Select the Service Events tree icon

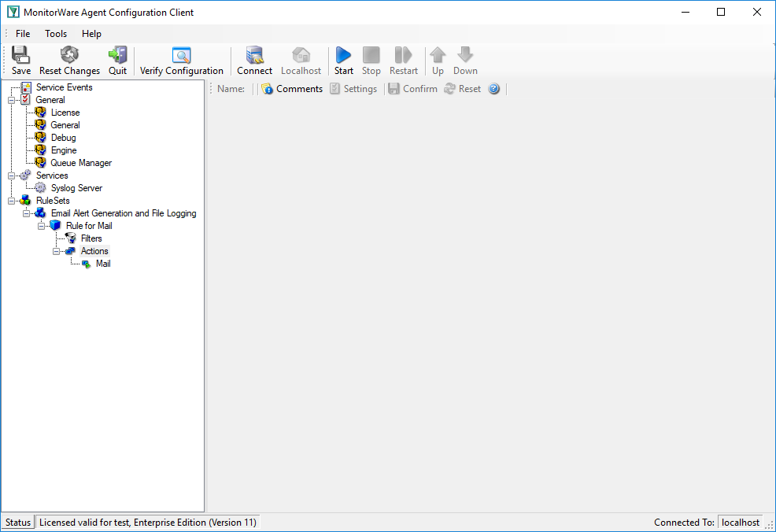coord(26,87)
